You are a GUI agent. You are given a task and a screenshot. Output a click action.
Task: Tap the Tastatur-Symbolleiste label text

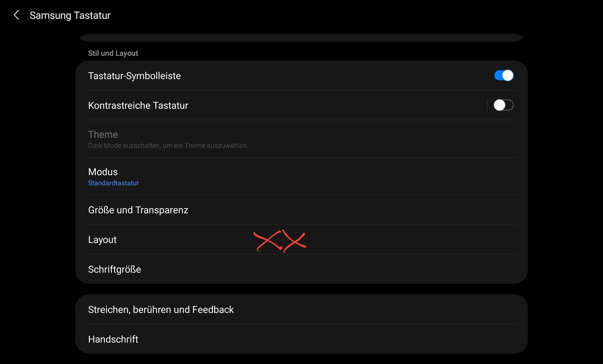click(x=134, y=76)
